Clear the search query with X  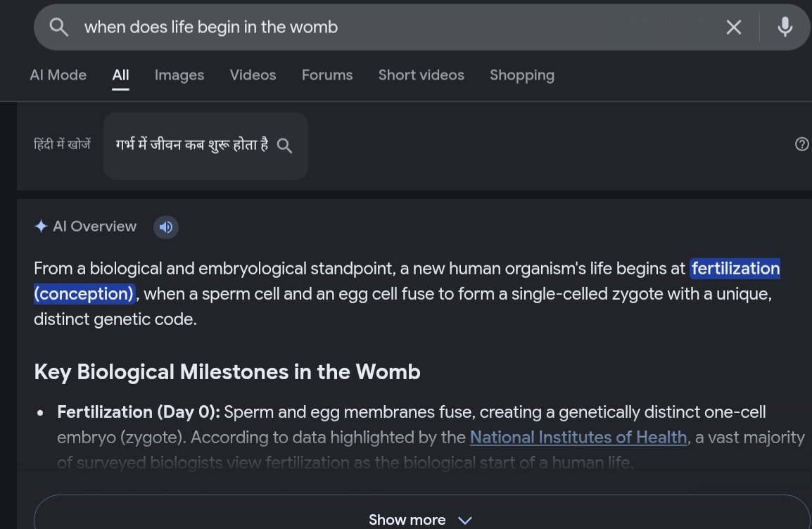tap(733, 27)
